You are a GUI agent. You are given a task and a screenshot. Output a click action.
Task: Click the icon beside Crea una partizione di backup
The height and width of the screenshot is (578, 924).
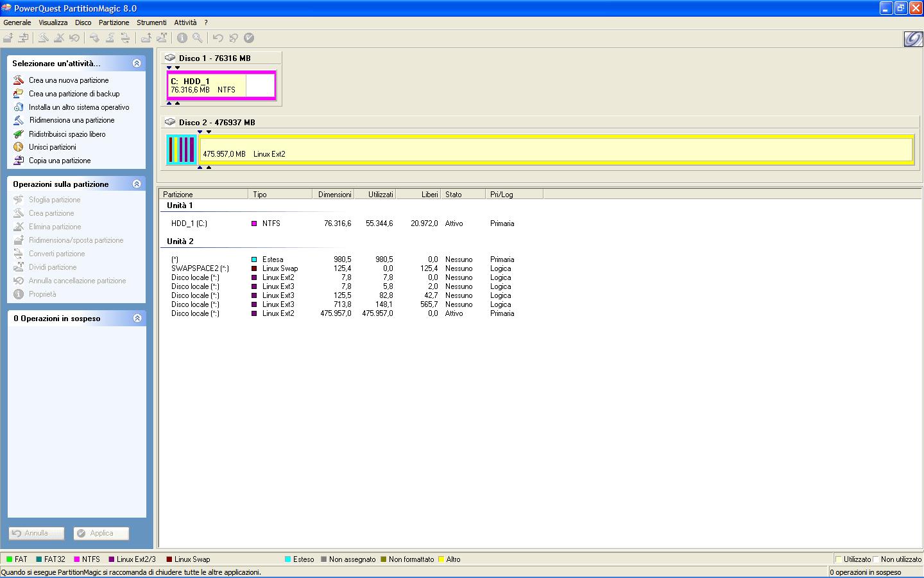pos(19,94)
